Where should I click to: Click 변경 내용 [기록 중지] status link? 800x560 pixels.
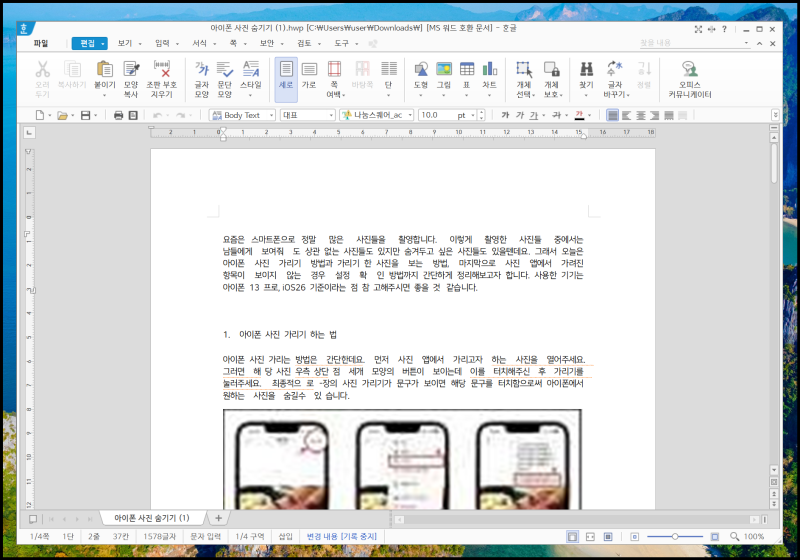341,537
